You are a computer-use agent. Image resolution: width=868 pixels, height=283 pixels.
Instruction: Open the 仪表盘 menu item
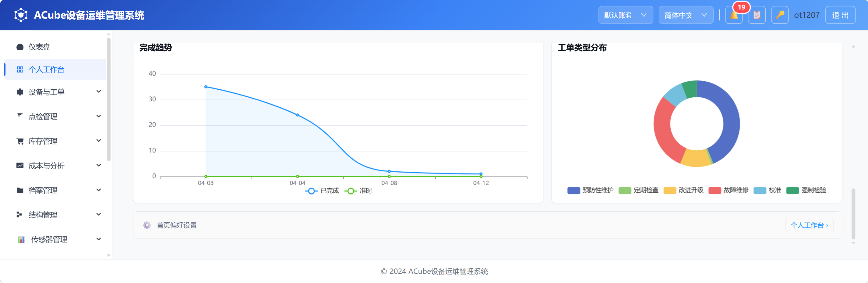55,47
